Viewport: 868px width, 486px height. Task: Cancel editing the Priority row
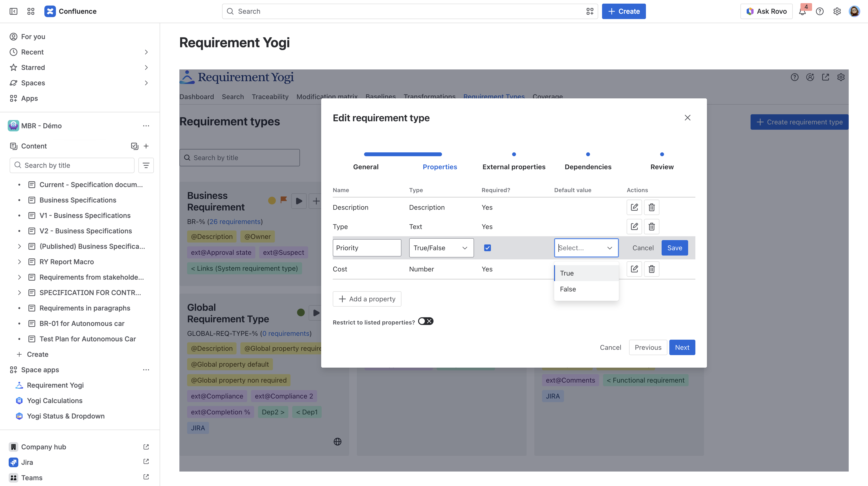[x=643, y=248]
